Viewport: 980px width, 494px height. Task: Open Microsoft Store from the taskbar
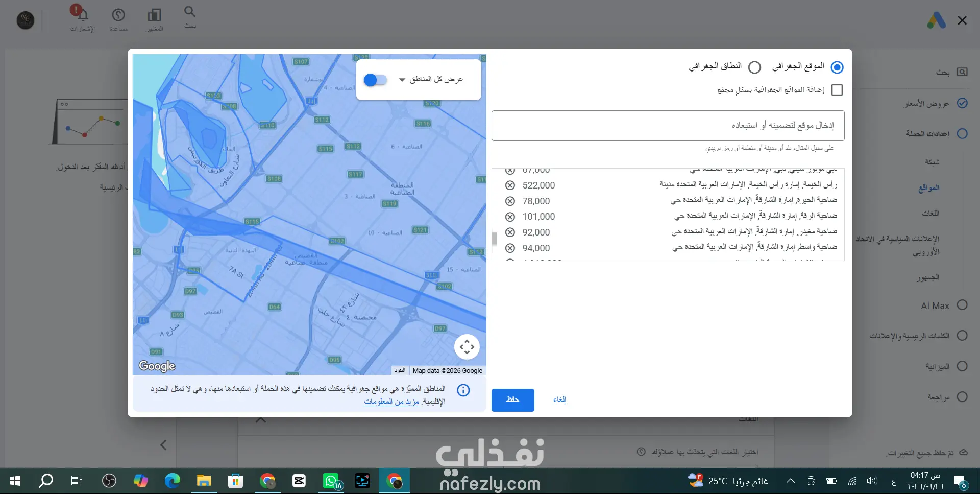coord(235,481)
